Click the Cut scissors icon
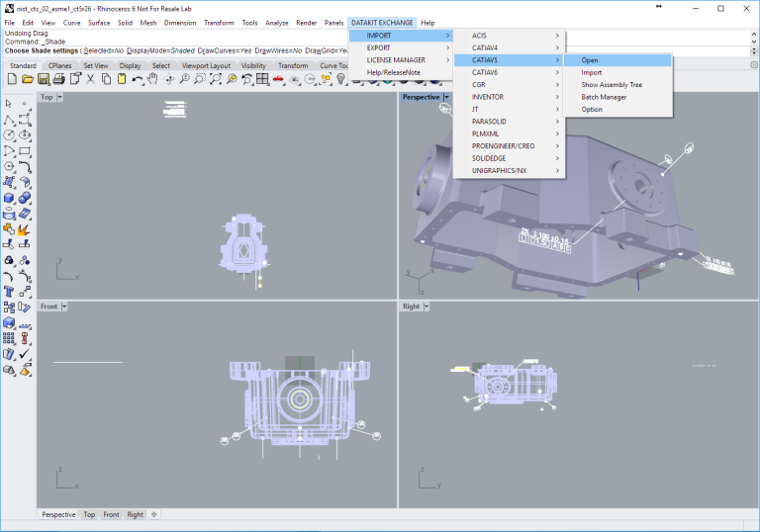The width and height of the screenshot is (760, 532). [91, 79]
